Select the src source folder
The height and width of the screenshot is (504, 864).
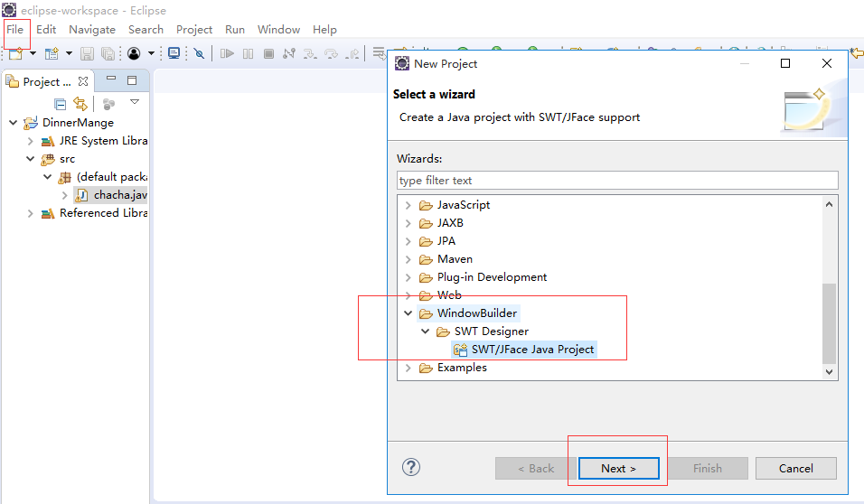click(x=67, y=159)
